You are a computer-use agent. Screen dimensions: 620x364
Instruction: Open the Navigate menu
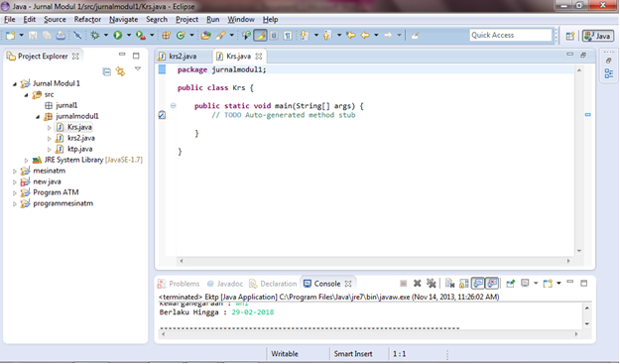[x=123, y=20]
